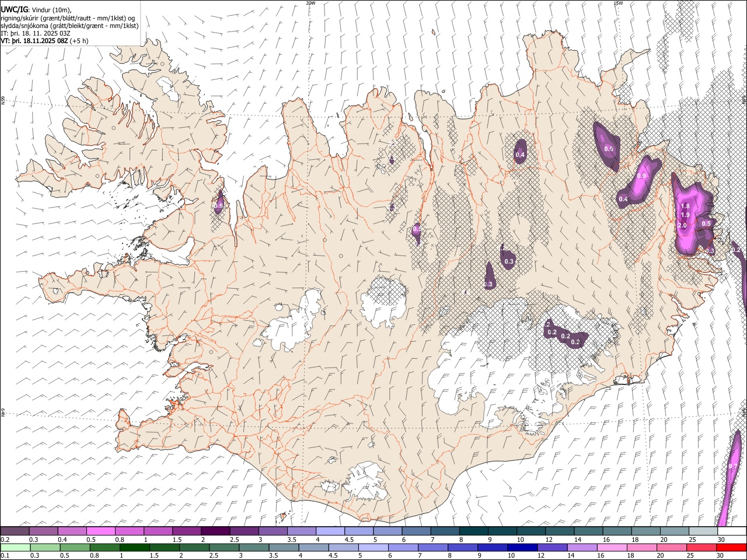Click the '12' label in the top legend row

click(x=549, y=540)
